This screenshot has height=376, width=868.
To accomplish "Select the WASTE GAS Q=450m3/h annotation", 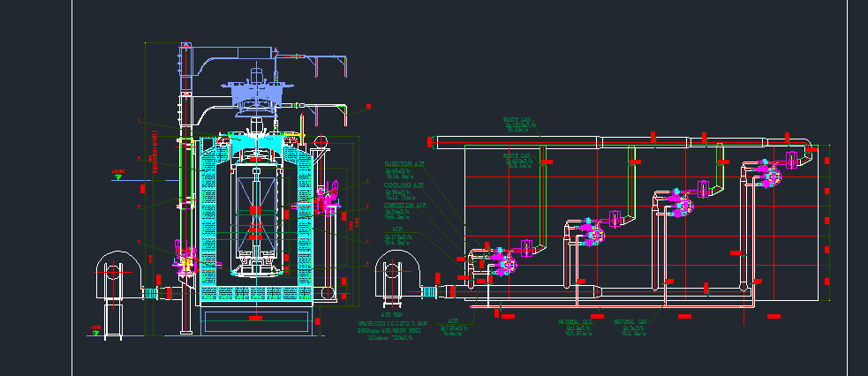I will 520,161.
